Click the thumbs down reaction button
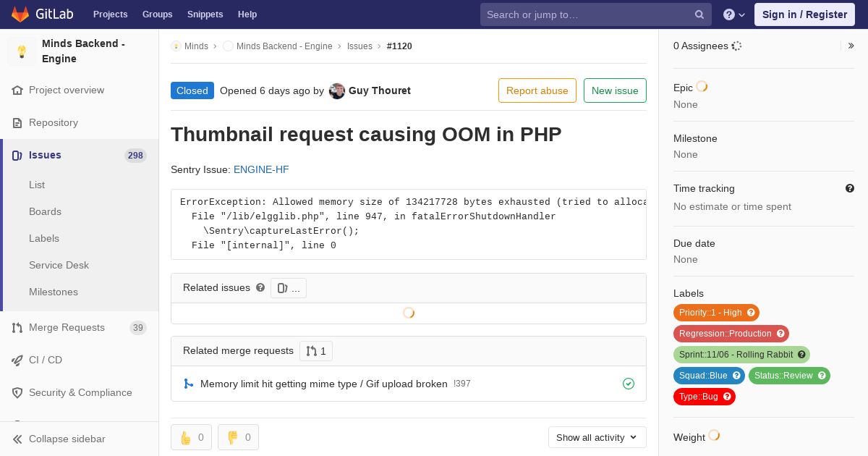 click(238, 437)
